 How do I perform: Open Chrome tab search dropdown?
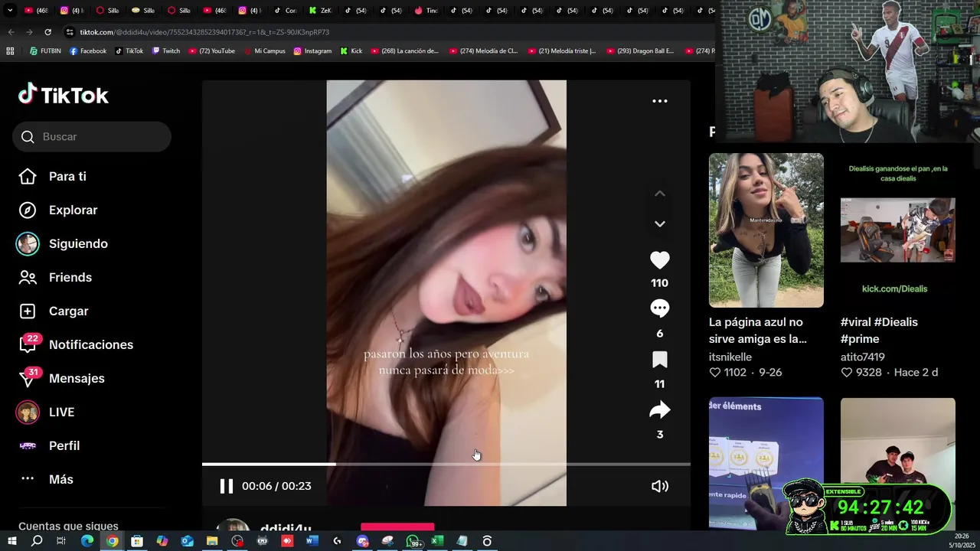click(x=10, y=11)
